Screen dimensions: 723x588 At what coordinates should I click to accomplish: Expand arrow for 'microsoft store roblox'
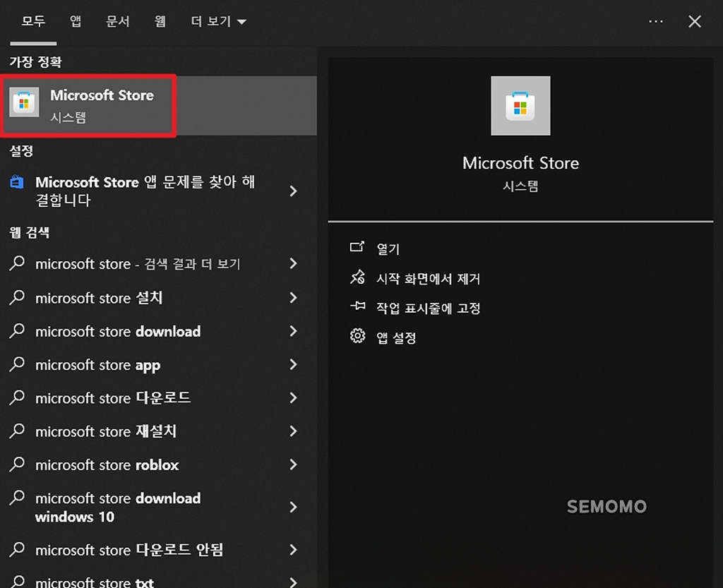coord(293,464)
